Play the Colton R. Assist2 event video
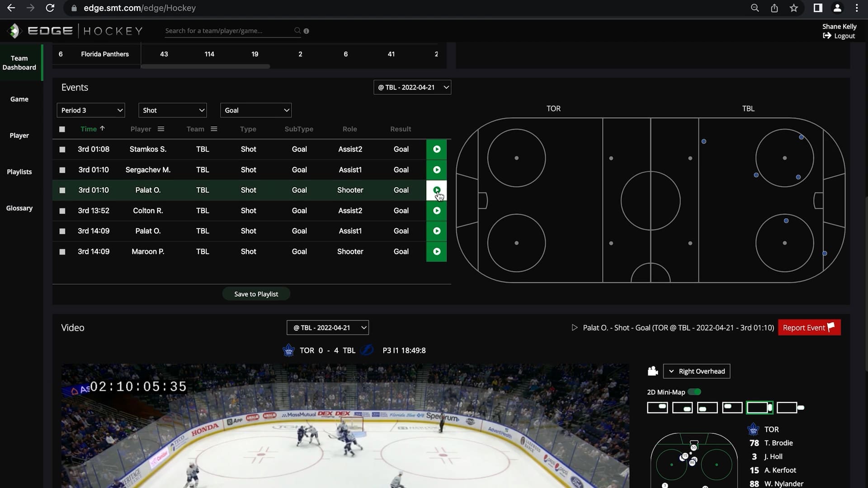The image size is (868, 488). tap(436, 211)
